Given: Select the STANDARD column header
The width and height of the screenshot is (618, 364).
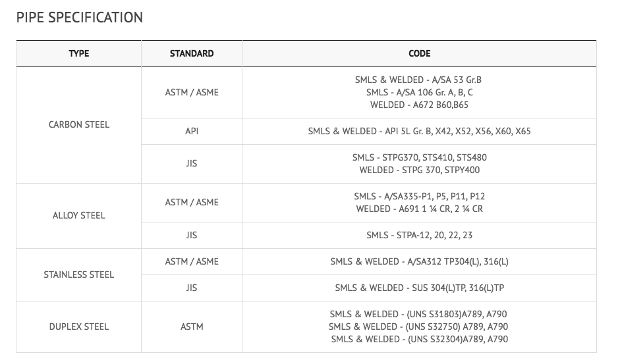Looking at the screenshot, I should 192,53.
